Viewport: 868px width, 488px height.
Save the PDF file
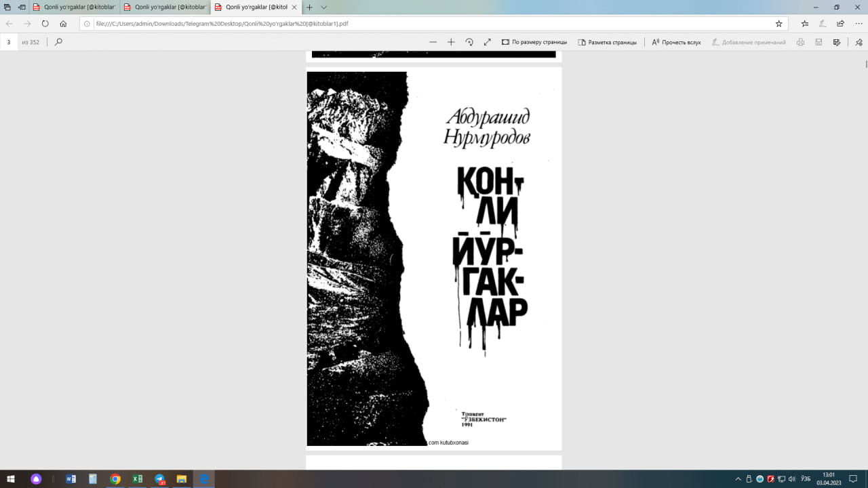coord(818,42)
